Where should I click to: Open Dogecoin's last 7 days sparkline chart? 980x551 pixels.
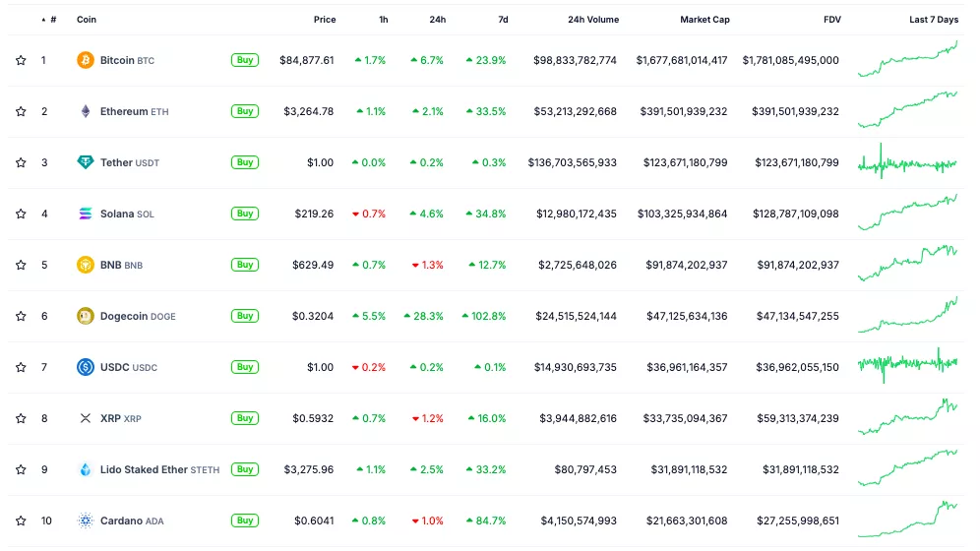point(907,316)
